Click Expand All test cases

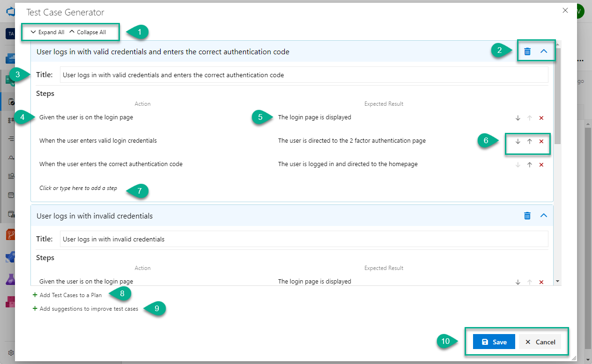coord(47,32)
